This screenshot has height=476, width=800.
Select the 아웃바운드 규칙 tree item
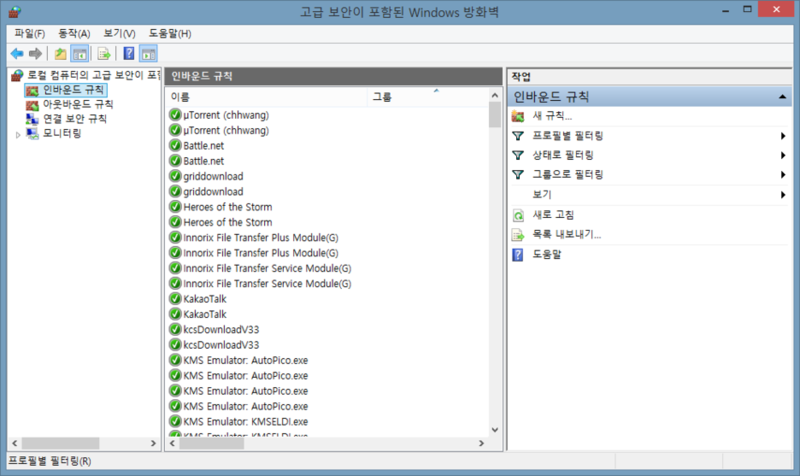(x=78, y=105)
